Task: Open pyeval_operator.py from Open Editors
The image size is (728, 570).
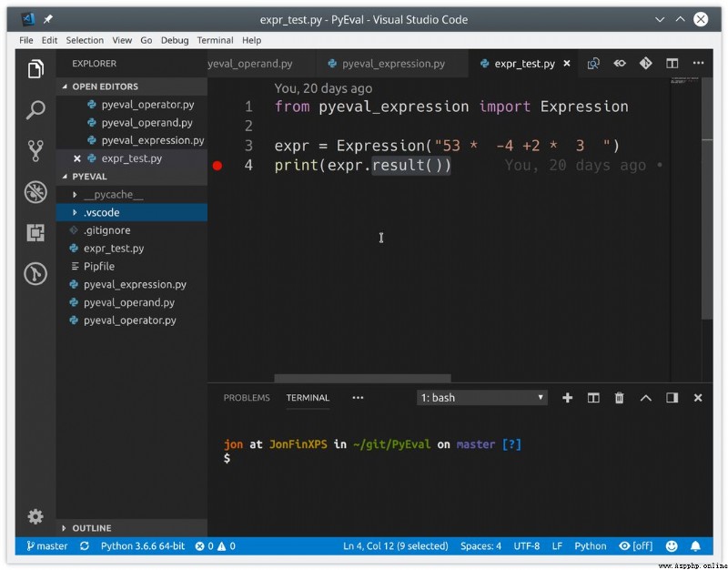Action: (x=132, y=105)
